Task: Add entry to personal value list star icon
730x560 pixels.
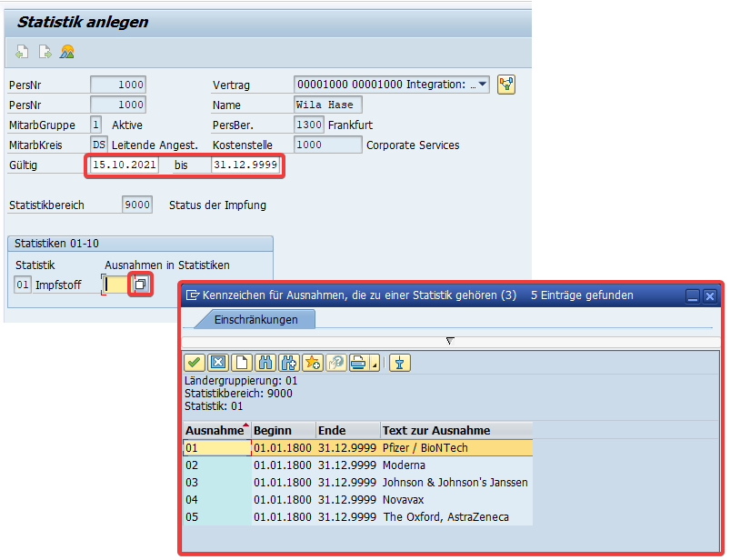Action: tap(313, 363)
